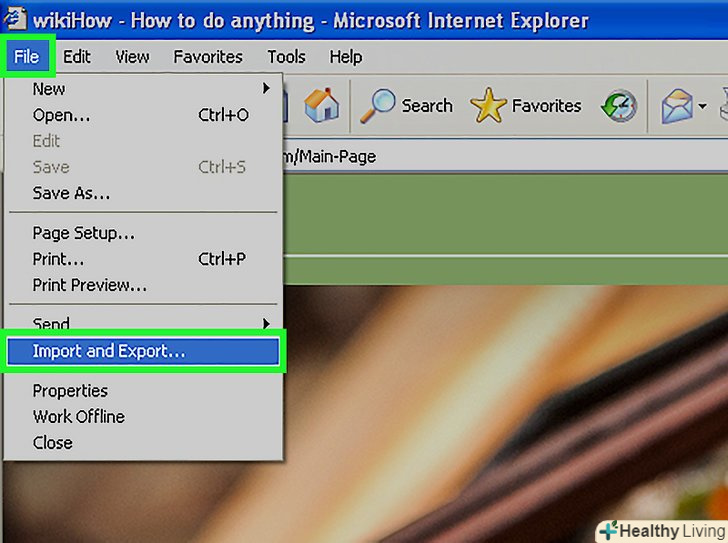Viewport: 728px width, 543px height.
Task: Select Print... from File menu
Action: (x=144, y=259)
